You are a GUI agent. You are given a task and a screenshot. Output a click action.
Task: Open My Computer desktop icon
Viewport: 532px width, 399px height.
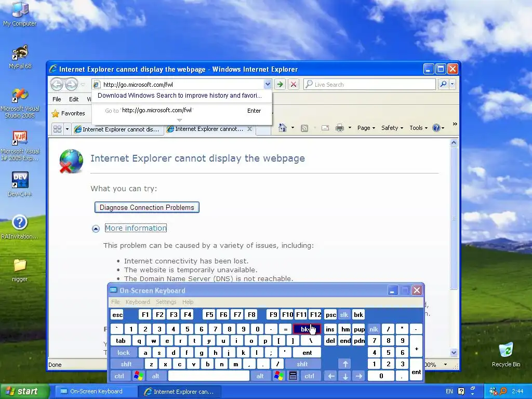20,14
